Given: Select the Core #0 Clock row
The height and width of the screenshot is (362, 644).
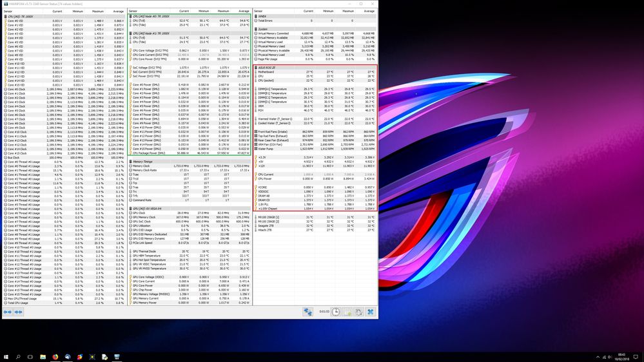Looking at the screenshot, I should [x=64, y=89].
